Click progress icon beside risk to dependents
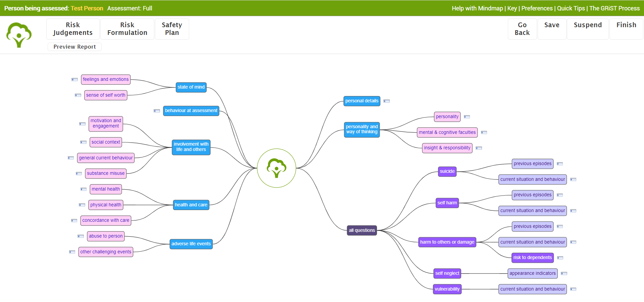Image resolution: width=644 pixels, height=302 pixels. coord(560,258)
